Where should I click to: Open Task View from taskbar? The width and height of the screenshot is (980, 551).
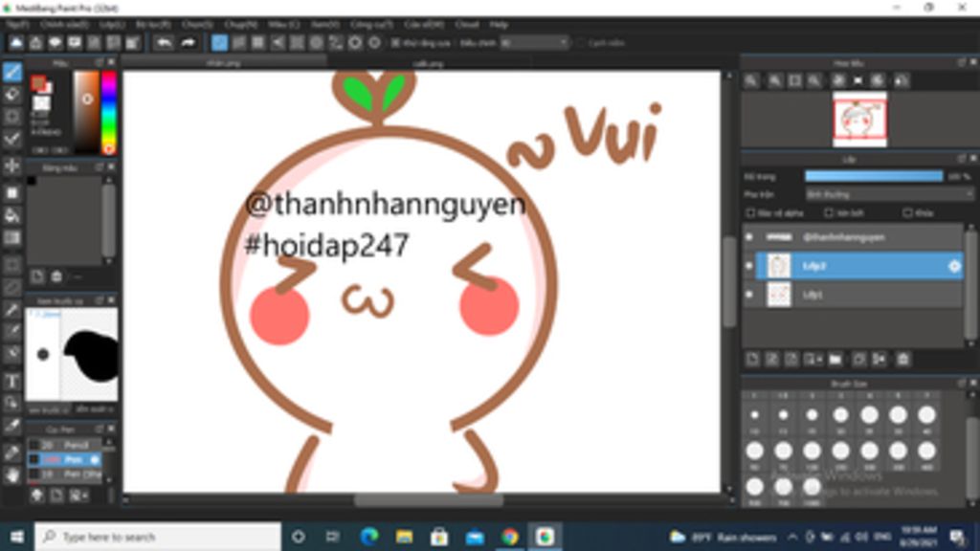pyautogui.click(x=332, y=537)
